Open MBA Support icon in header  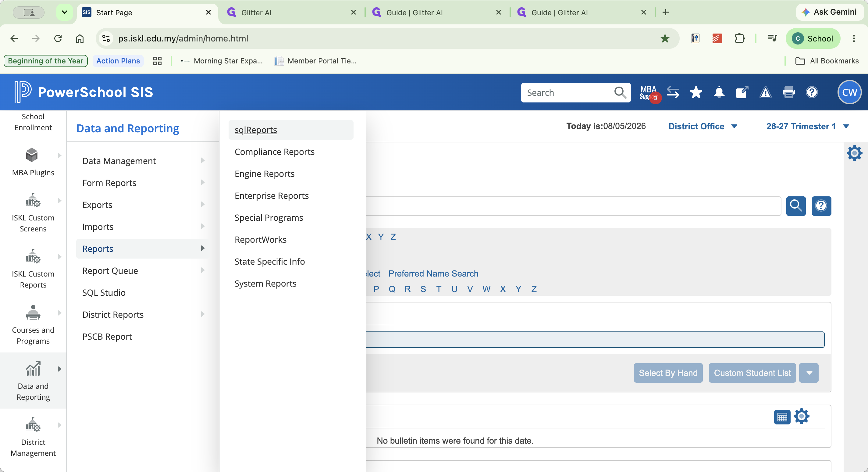[649, 93]
